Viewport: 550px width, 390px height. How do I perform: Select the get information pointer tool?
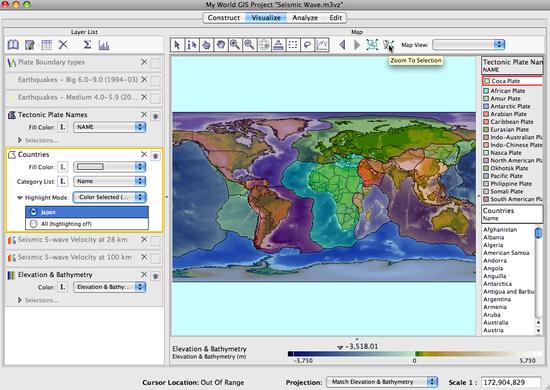coord(192,45)
